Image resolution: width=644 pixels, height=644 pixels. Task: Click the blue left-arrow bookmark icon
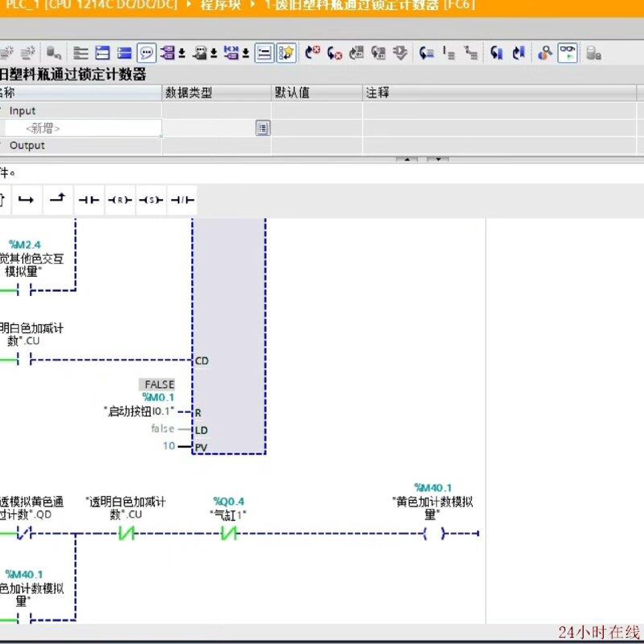click(496, 53)
